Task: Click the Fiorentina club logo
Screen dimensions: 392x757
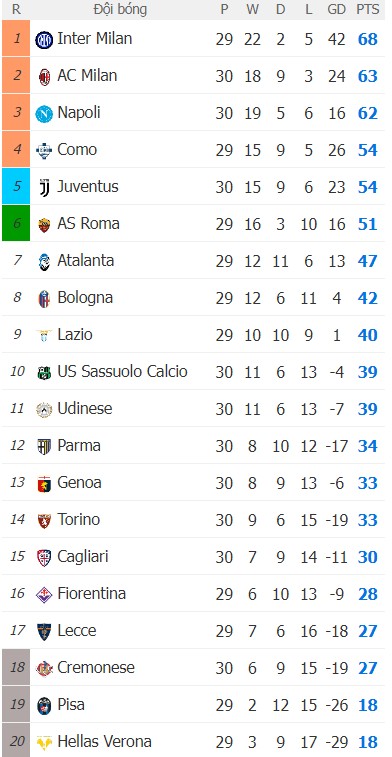Action: pyautogui.click(x=44, y=594)
